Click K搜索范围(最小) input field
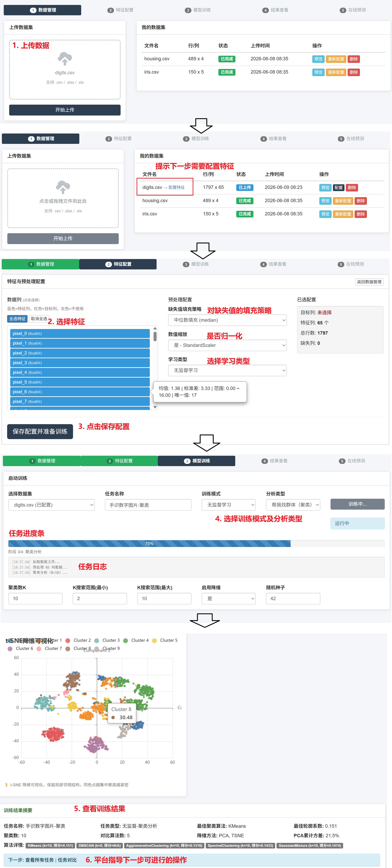 pyautogui.click(x=100, y=598)
